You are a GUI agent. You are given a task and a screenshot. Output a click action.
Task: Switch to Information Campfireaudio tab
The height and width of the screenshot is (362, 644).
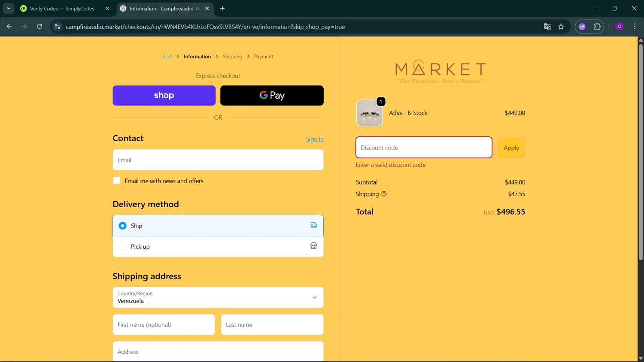pos(165,9)
